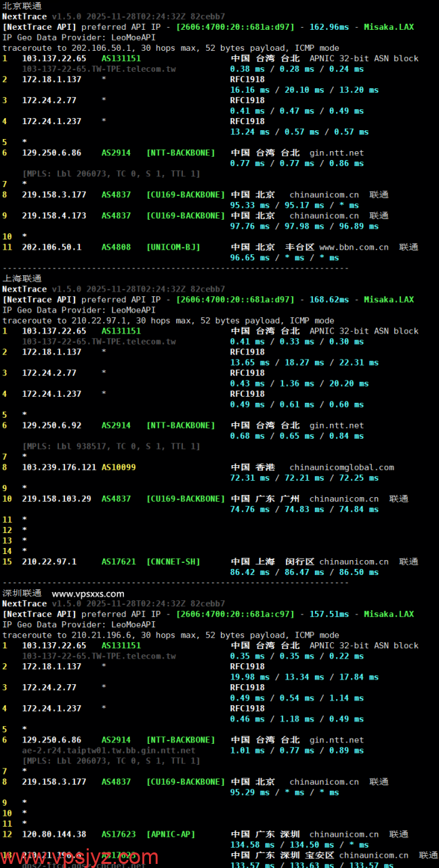This screenshot has height=868, width=439.
Task: Open the www.vpsxxs.com watermark link
Action: [x=88, y=593]
